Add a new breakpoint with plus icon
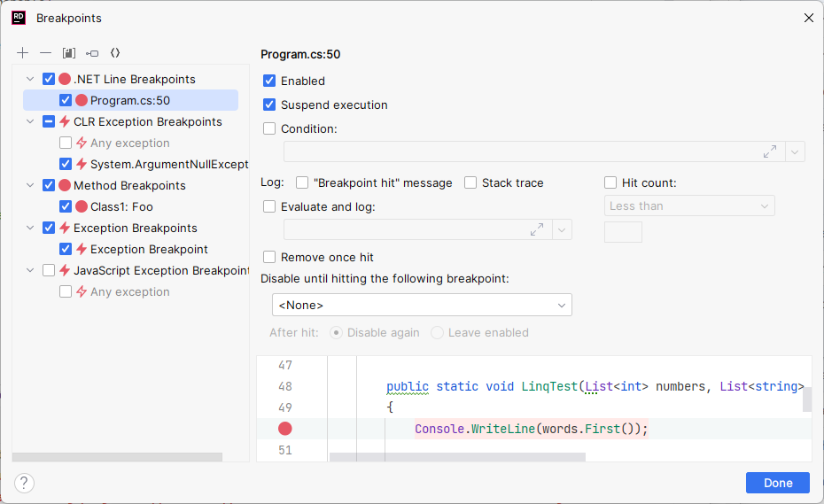Viewport: 824px width, 504px height. (23, 52)
